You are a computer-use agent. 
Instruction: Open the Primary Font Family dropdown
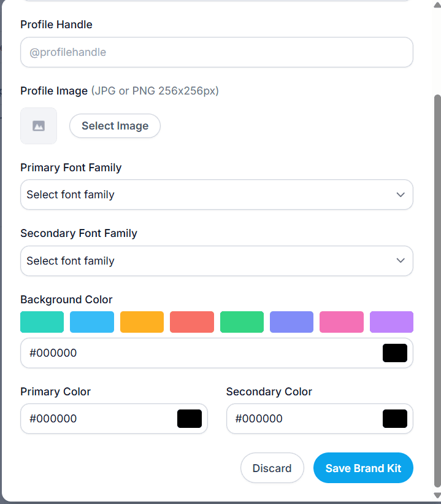(217, 195)
